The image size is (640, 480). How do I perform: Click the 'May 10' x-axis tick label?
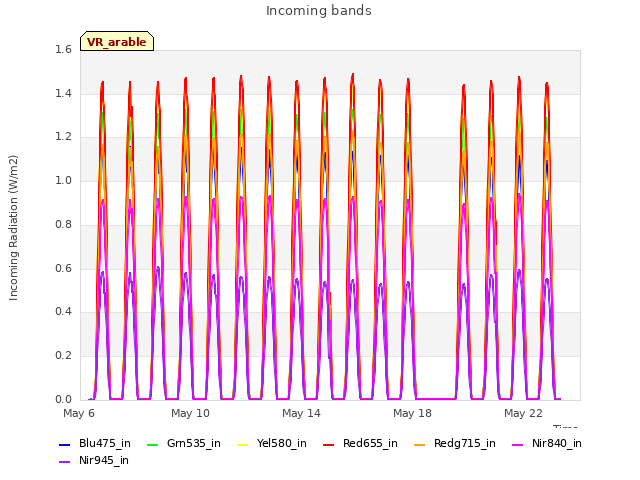click(190, 413)
